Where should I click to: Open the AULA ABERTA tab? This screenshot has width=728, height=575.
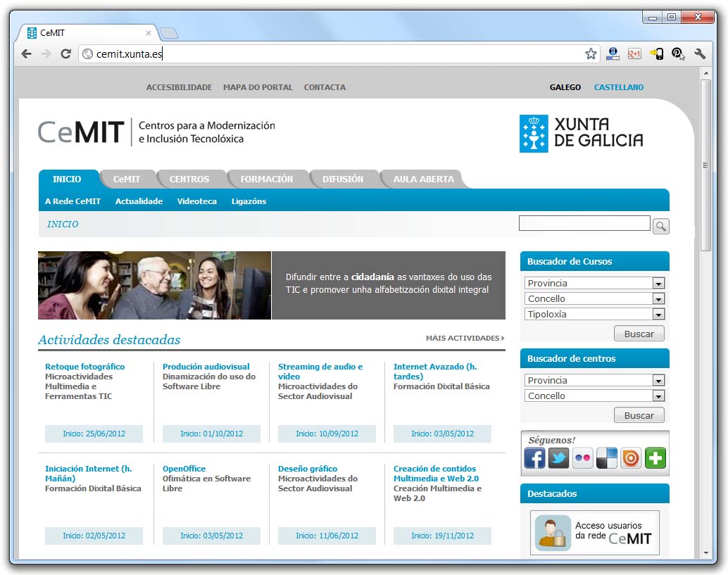[x=423, y=179]
